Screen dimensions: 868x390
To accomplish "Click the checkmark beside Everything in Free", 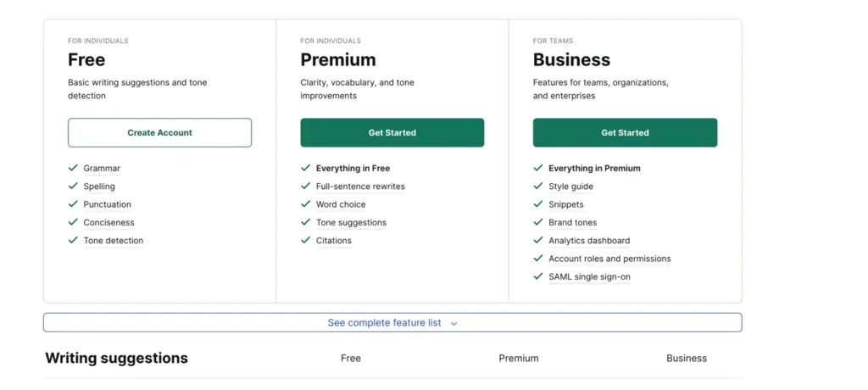I will [306, 169].
